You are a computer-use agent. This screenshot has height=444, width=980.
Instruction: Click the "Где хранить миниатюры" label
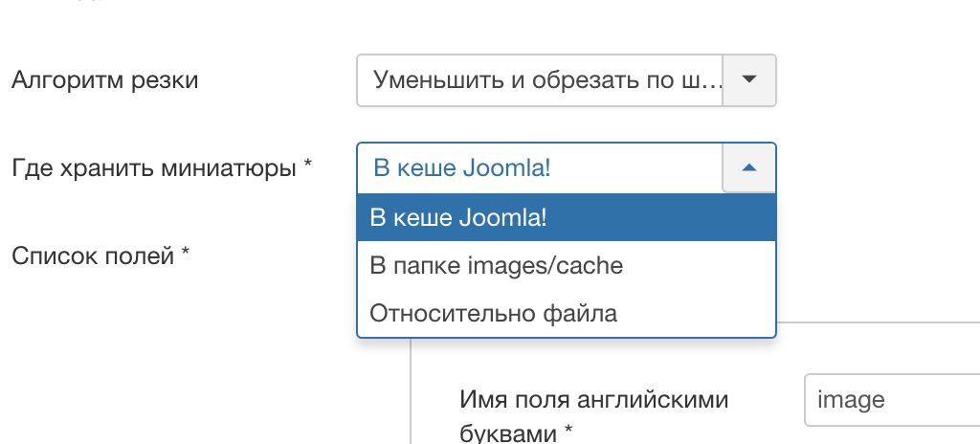click(153, 168)
